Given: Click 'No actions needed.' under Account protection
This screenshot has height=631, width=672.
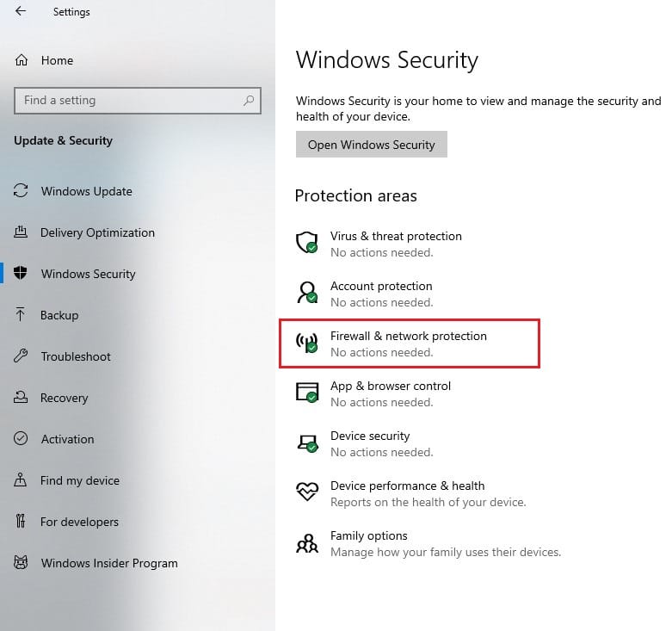Looking at the screenshot, I should tap(382, 302).
